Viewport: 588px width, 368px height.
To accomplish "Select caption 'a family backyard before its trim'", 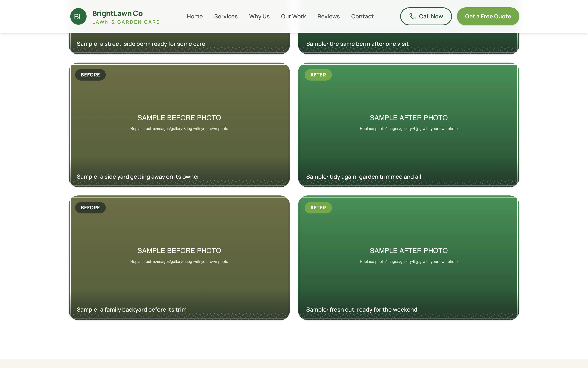I will click(x=132, y=310).
